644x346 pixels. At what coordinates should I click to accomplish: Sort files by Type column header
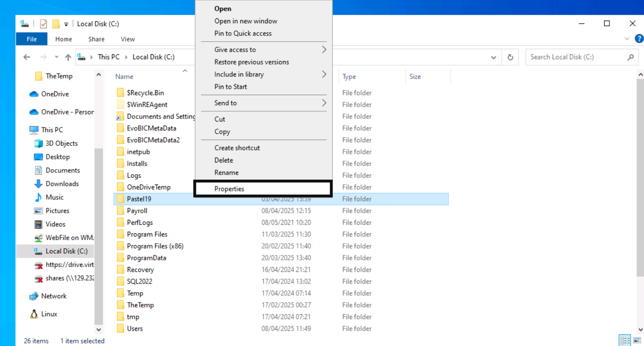(349, 77)
